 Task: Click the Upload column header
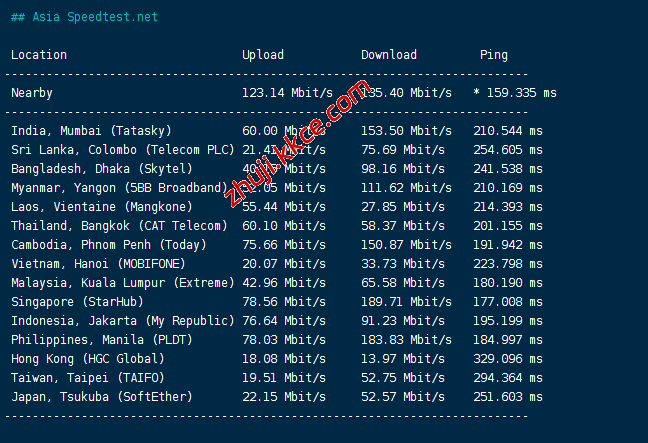click(262, 55)
